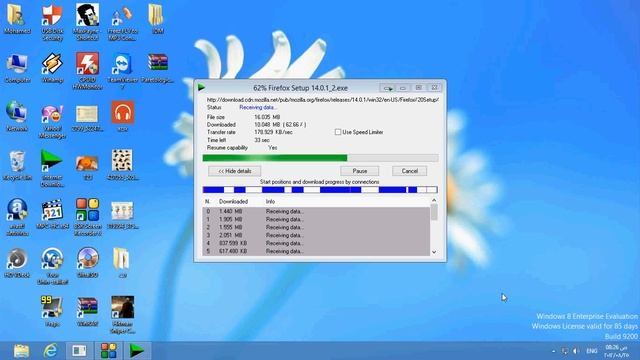Pause the Firefox Setup download
640x360 pixels.
click(360, 171)
